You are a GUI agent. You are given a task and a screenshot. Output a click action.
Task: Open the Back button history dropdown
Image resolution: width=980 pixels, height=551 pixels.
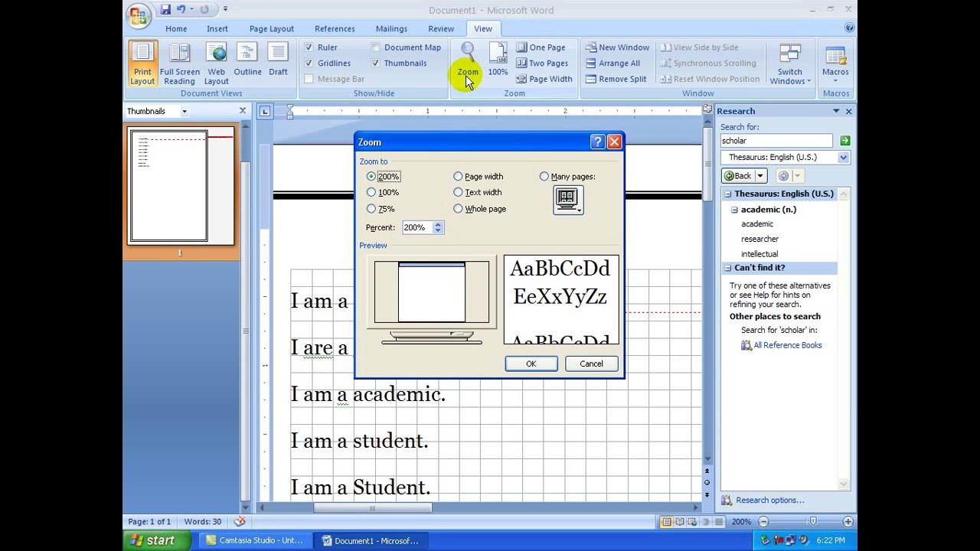pyautogui.click(x=760, y=176)
